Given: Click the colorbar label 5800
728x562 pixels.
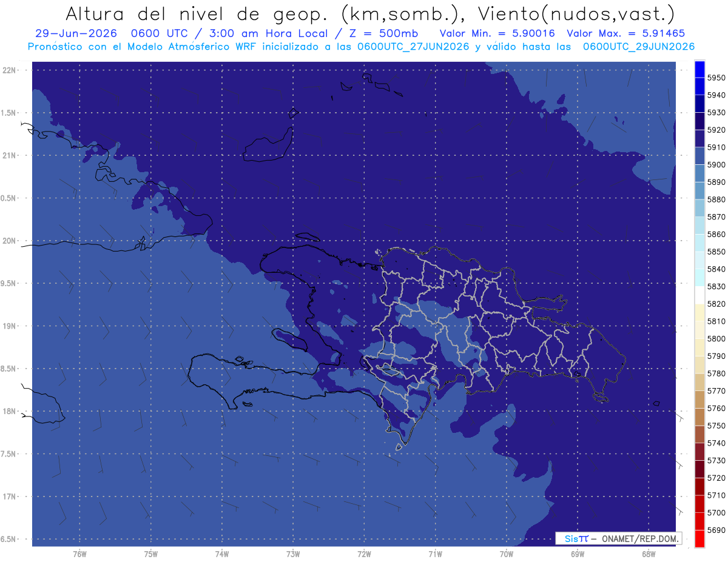Looking at the screenshot, I should coord(716,339).
